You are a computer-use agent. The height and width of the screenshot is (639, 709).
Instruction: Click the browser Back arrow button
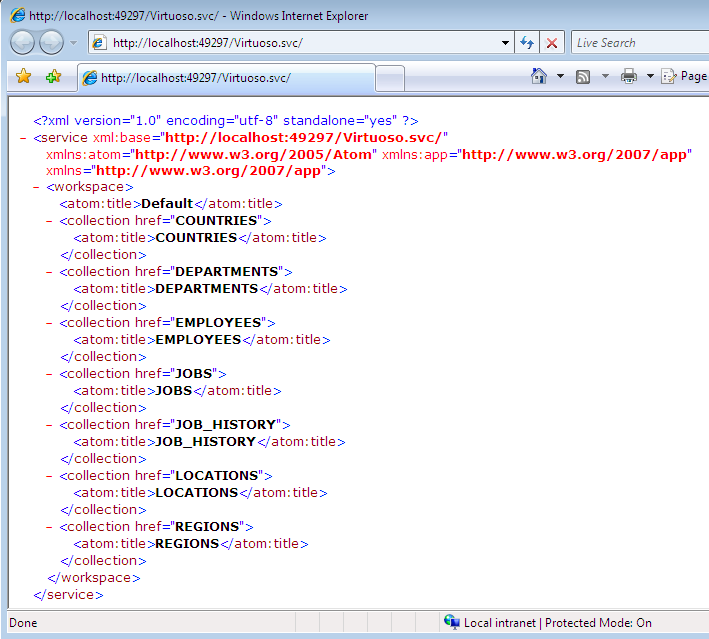click(24, 42)
